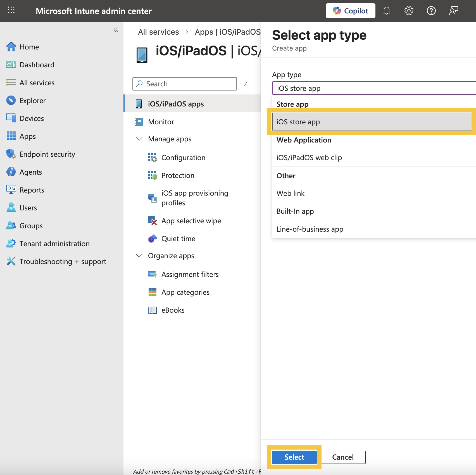Open settings gear in header
The width and height of the screenshot is (476, 475).
pyautogui.click(x=409, y=11)
